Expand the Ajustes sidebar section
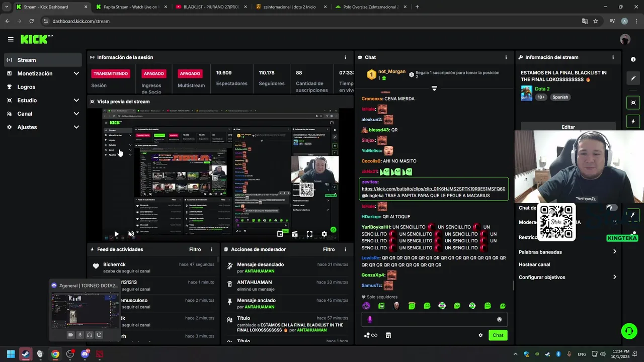The width and height of the screenshot is (644, 362). tap(43, 127)
